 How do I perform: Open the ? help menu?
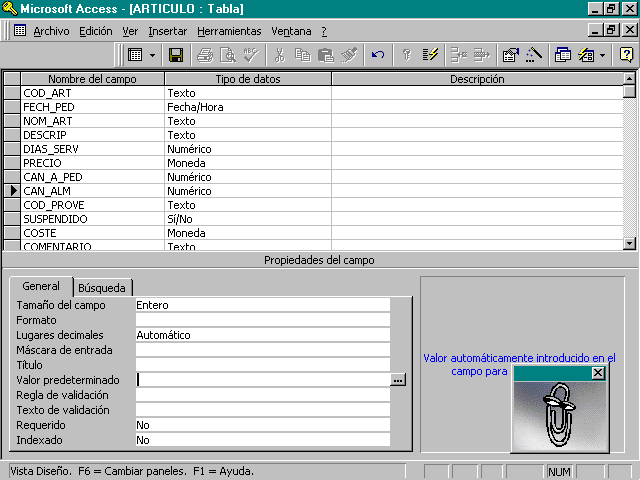point(324,31)
